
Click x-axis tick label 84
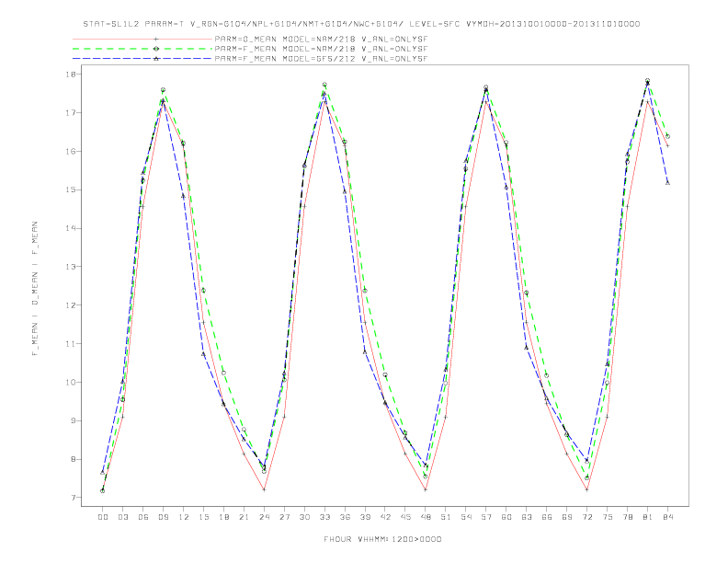[668, 517]
